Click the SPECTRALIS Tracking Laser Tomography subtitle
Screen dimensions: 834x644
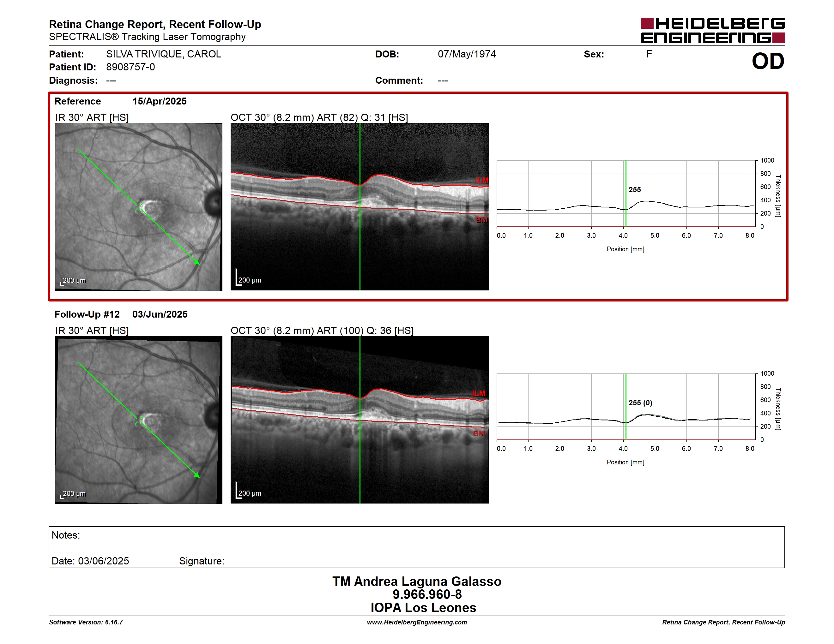148,37
